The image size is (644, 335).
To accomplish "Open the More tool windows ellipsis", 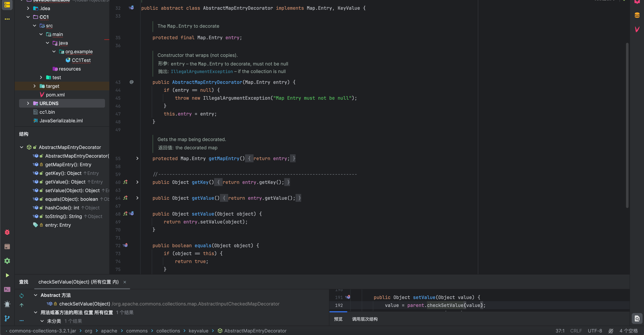I will [x=7, y=19].
